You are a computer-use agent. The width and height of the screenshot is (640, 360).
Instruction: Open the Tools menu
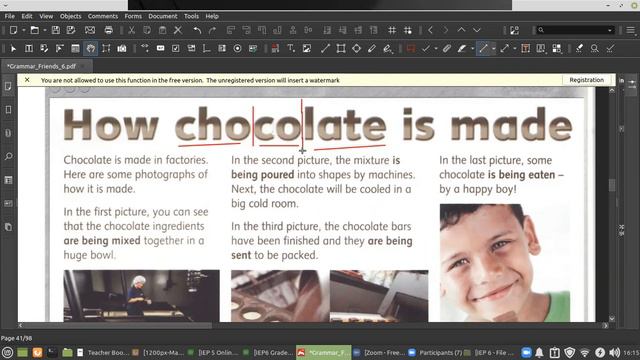[x=191, y=16]
